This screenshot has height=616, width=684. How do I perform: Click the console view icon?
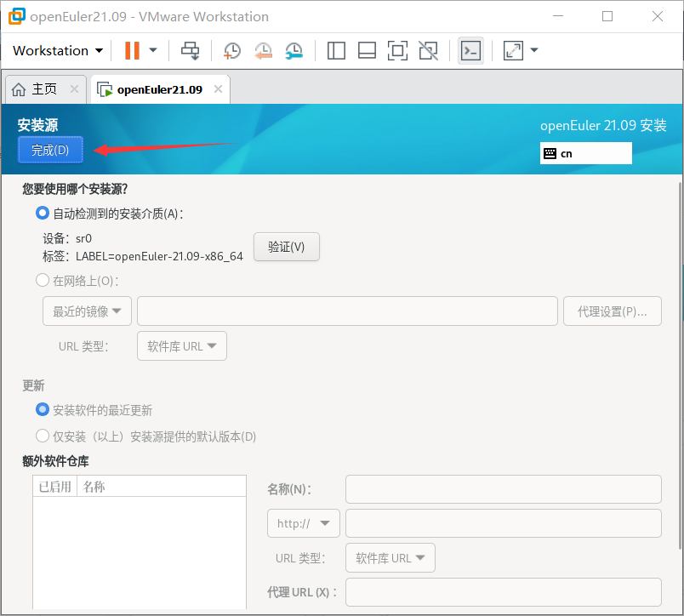(470, 50)
